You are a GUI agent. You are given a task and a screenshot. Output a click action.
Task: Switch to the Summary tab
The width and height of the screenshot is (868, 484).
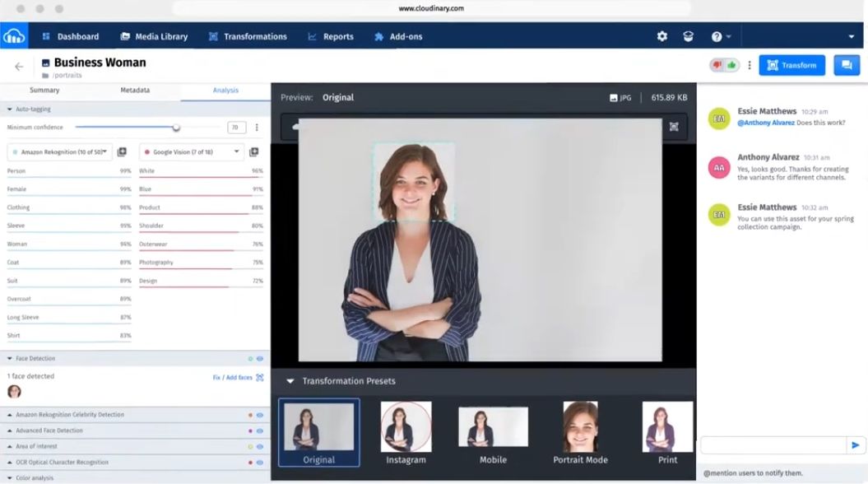tap(44, 91)
